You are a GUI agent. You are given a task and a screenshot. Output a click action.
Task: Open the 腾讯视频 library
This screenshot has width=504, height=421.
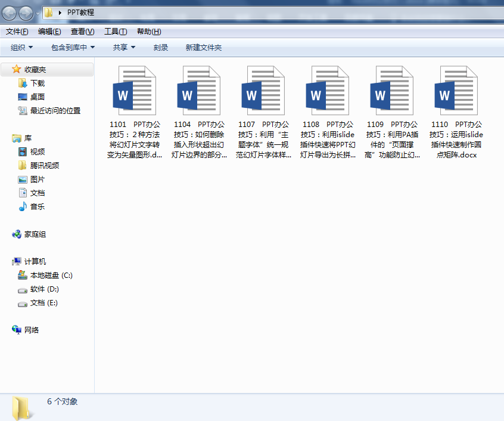[45, 166]
